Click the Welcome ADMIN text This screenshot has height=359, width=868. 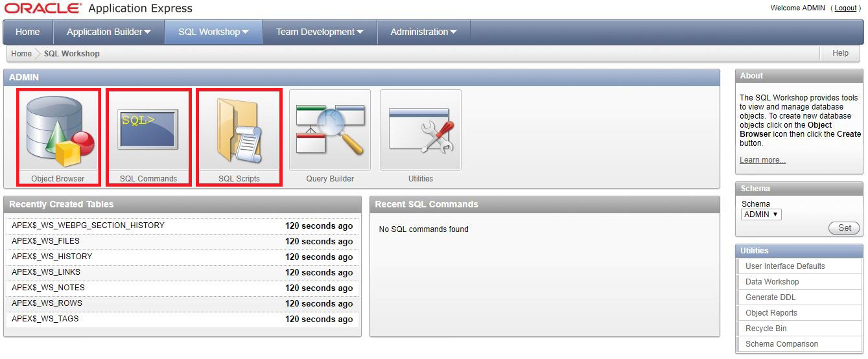[797, 8]
